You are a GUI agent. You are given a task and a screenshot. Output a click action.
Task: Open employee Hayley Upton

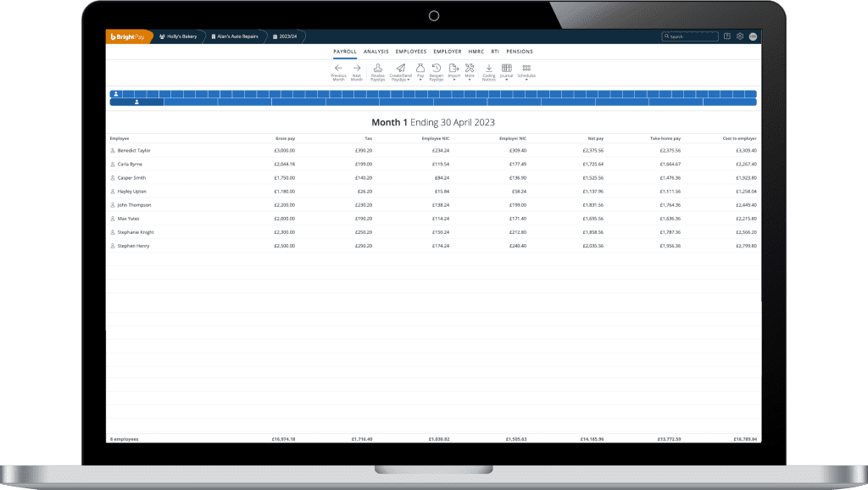[131, 192]
